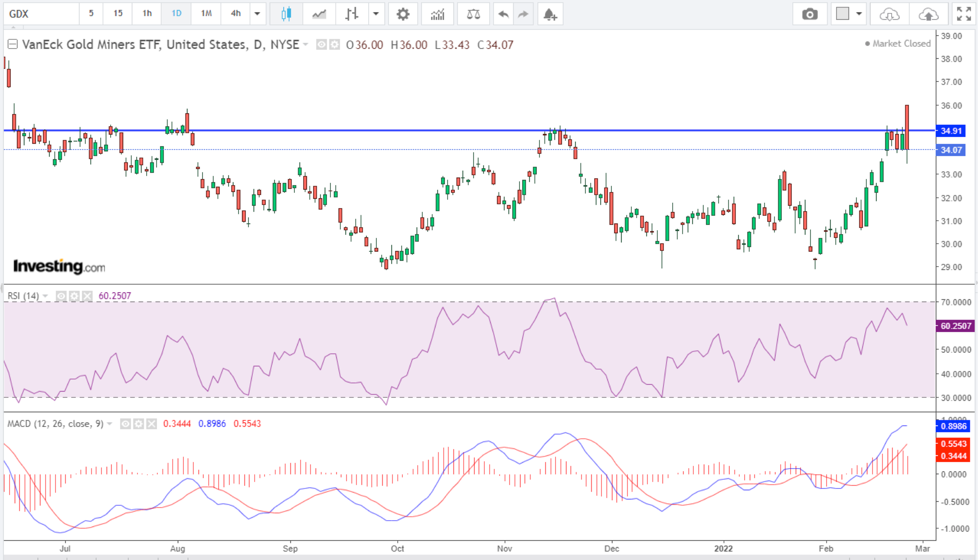This screenshot has height=560, width=978.
Task: Open chart properties gear settings
Action: pos(402,14)
